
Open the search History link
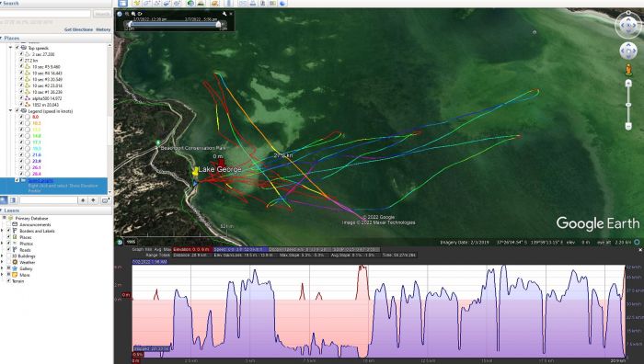(103, 29)
